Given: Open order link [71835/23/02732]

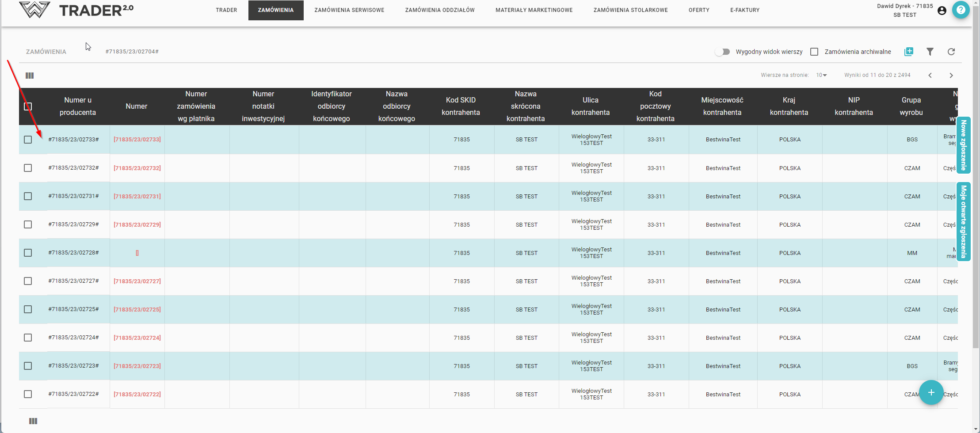Looking at the screenshot, I should (137, 168).
